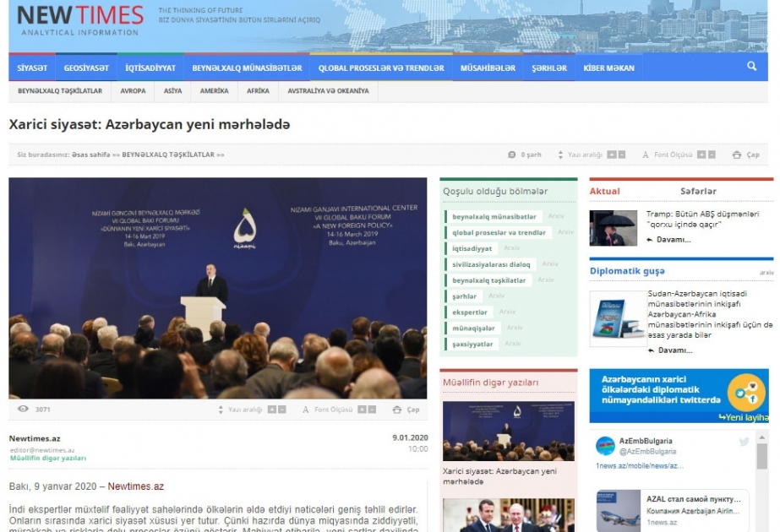Click the Twitter diplomatic missions banner
The width and height of the screenshot is (780, 532).
[x=679, y=396]
